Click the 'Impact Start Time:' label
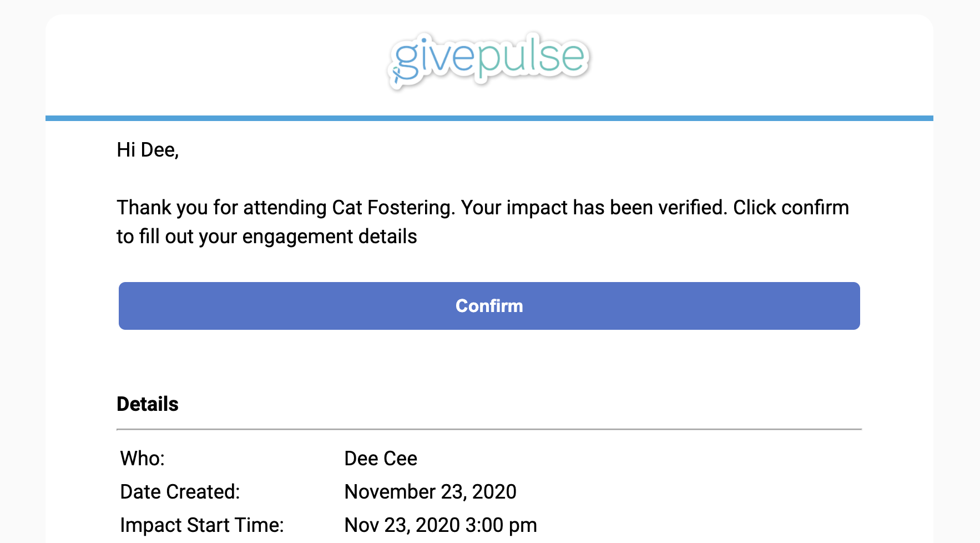The width and height of the screenshot is (980, 543). click(x=202, y=525)
